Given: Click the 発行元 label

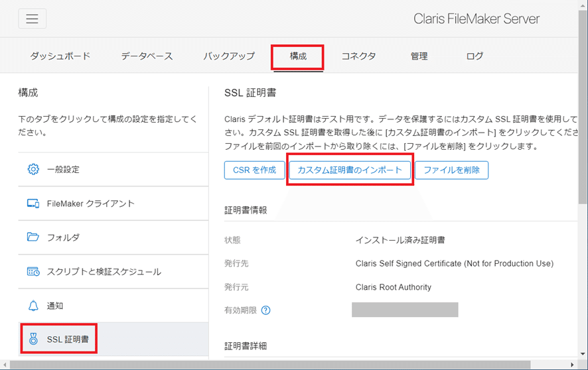Looking at the screenshot, I should tap(236, 287).
